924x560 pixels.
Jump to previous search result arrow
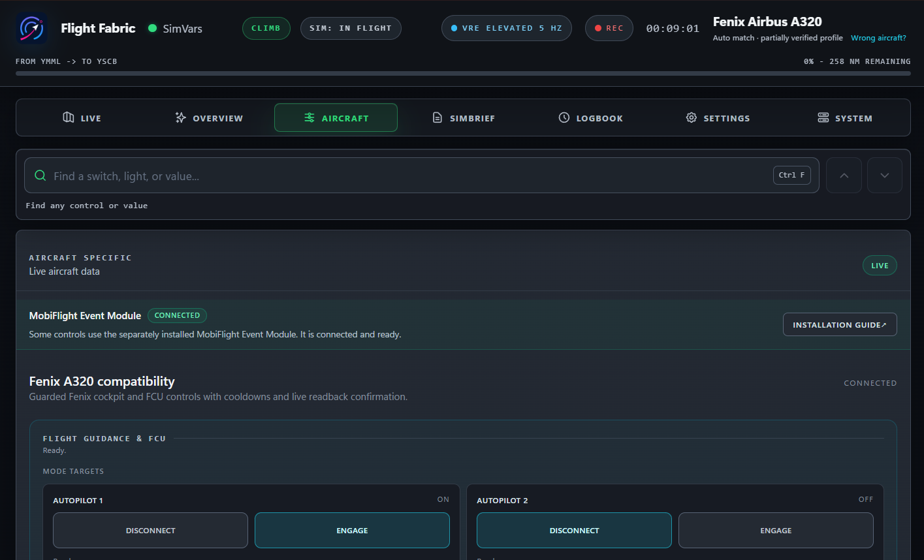(844, 175)
